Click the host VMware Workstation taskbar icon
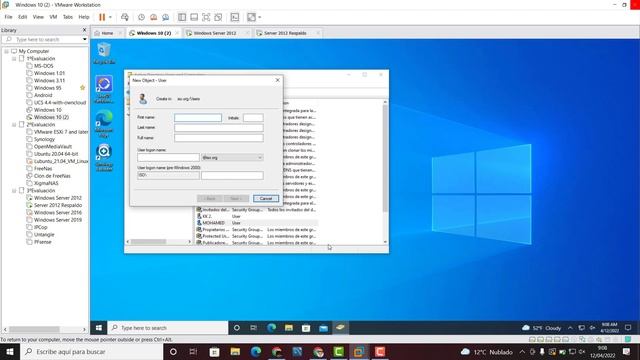640x360 pixels. [x=360, y=352]
